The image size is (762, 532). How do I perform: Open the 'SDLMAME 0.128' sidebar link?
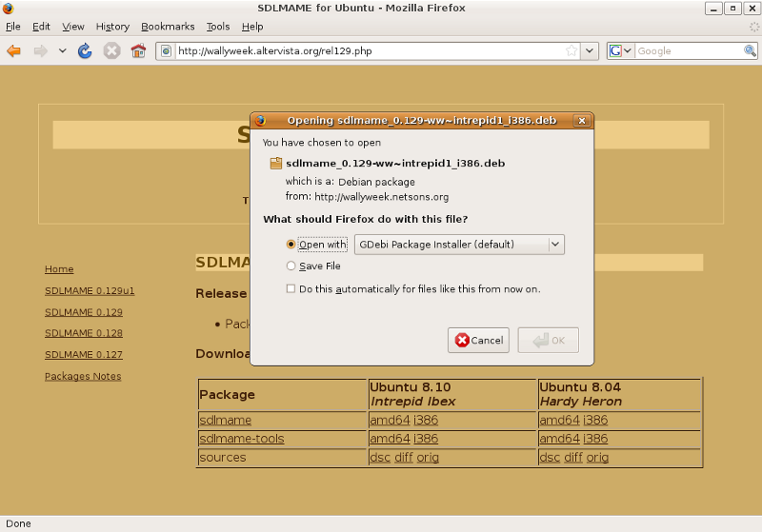pos(84,334)
